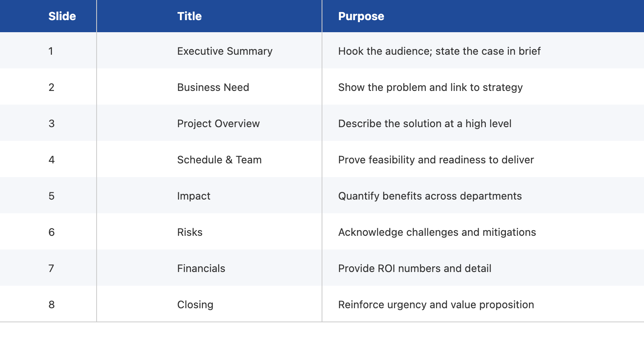Select the Business Need title cell

point(213,87)
